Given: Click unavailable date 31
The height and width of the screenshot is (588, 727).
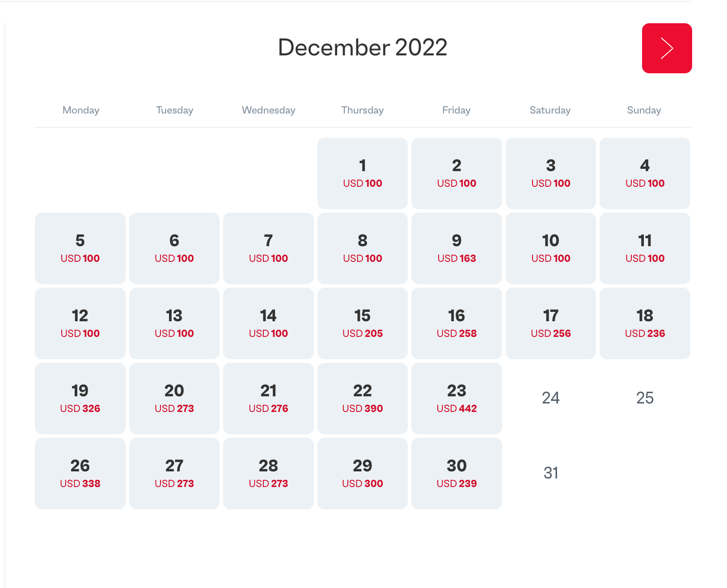Looking at the screenshot, I should (550, 473).
